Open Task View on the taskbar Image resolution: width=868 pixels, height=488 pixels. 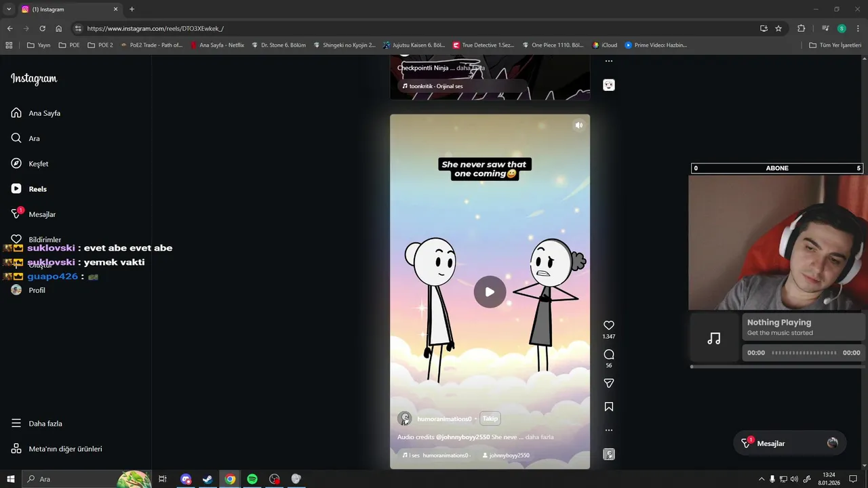coord(163,479)
